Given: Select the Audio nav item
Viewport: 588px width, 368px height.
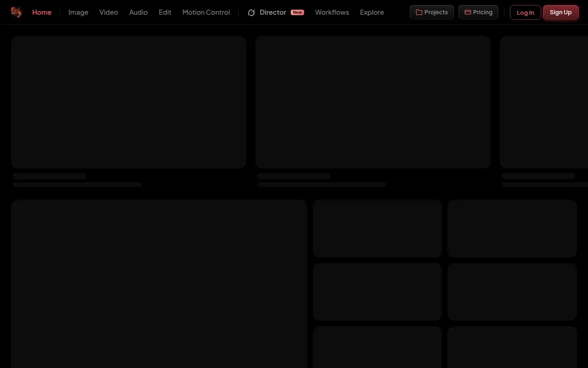Looking at the screenshot, I should click(x=138, y=12).
